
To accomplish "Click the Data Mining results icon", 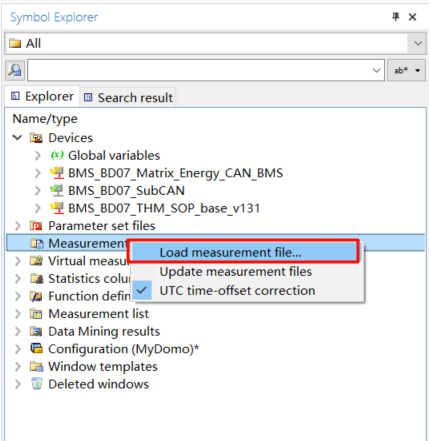I will [x=36, y=331].
